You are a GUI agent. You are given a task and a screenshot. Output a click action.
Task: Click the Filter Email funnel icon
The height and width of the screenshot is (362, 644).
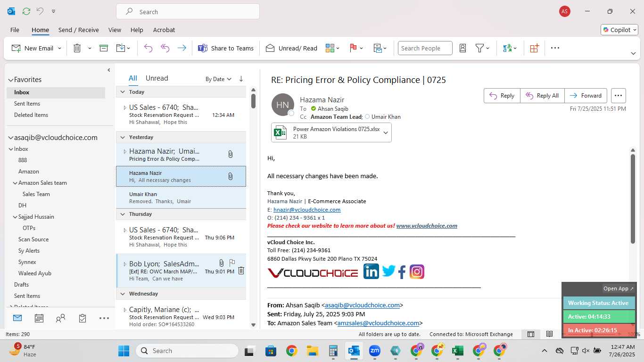(479, 48)
